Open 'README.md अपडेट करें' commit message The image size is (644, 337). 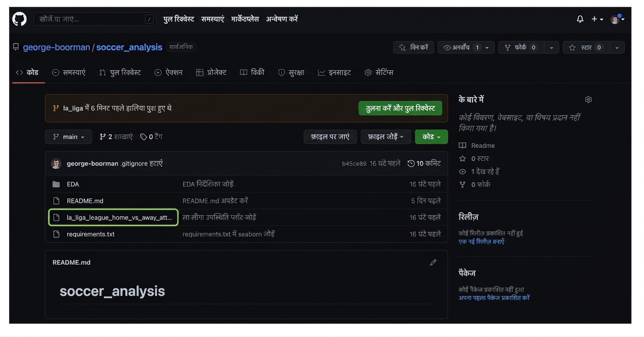215,201
